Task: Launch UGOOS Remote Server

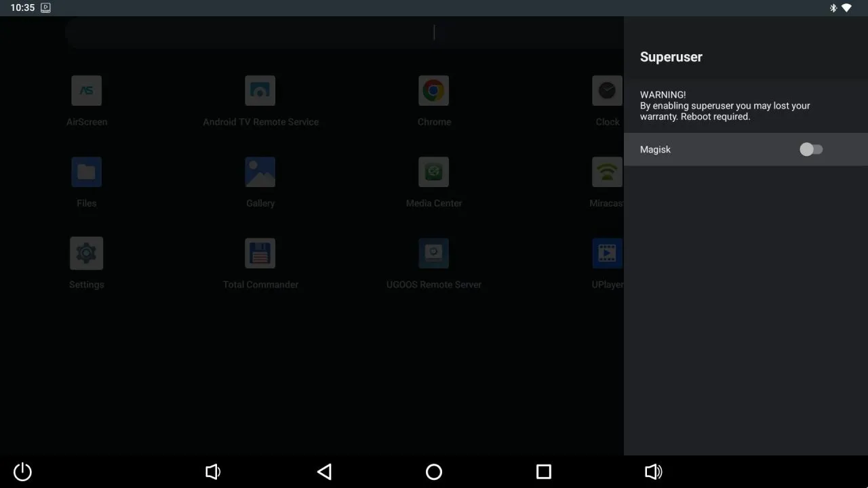Action: [x=434, y=253]
